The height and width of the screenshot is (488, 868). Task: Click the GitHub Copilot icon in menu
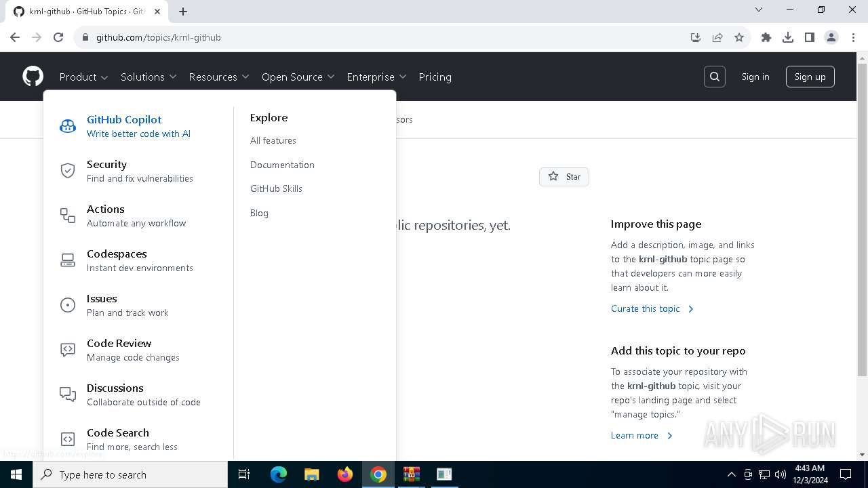68,126
